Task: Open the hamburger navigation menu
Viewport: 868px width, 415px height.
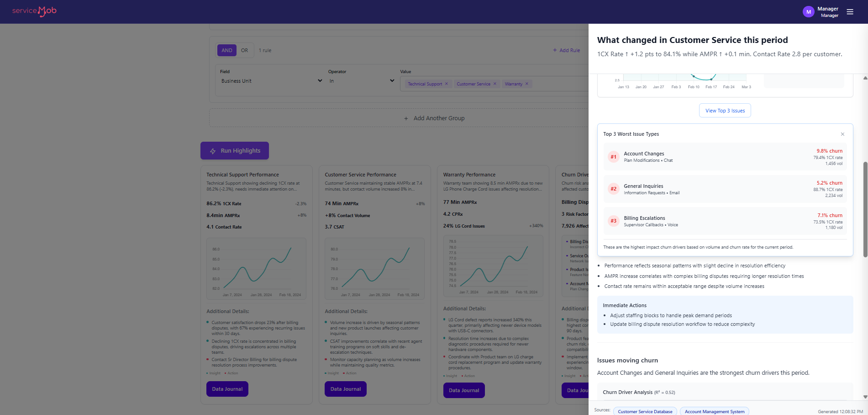Action: coord(850,11)
